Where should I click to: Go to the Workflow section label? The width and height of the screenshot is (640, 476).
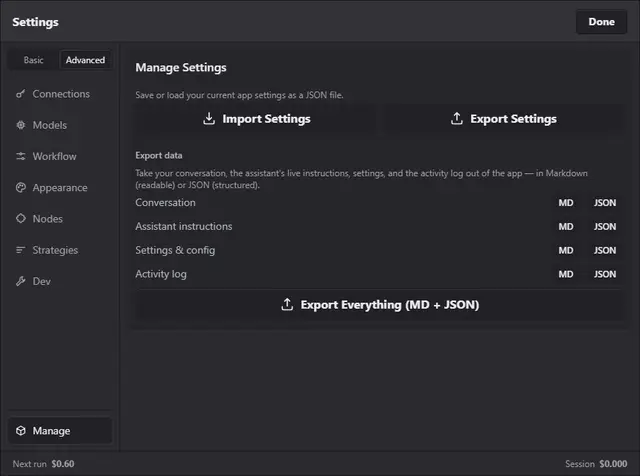point(54,156)
